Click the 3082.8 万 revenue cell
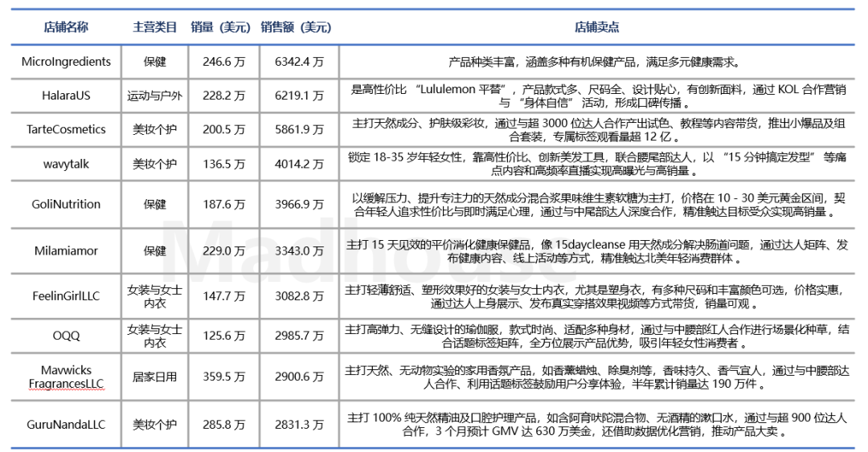Screen dimensions: 868x452 pos(299,296)
